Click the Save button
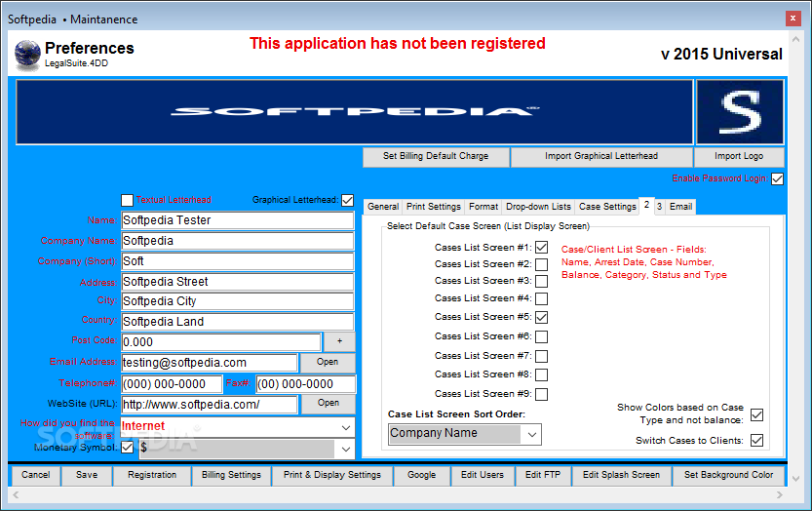812x511 pixels. click(x=87, y=475)
